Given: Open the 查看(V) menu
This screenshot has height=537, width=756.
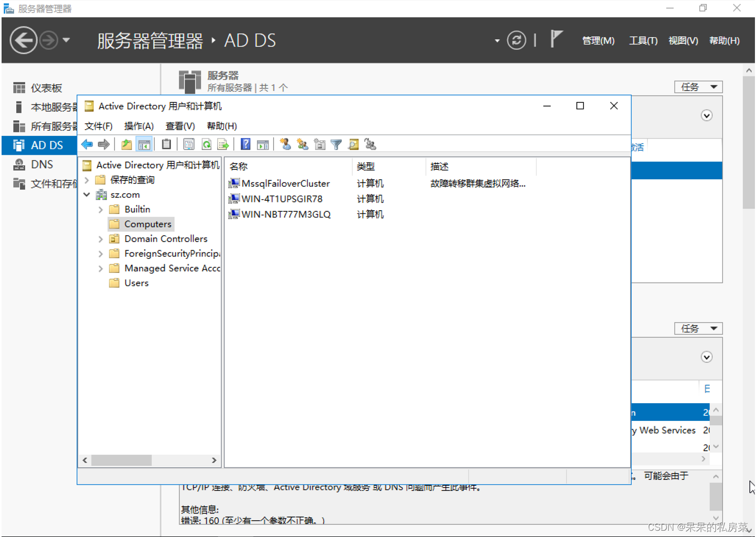Looking at the screenshot, I should 180,126.
